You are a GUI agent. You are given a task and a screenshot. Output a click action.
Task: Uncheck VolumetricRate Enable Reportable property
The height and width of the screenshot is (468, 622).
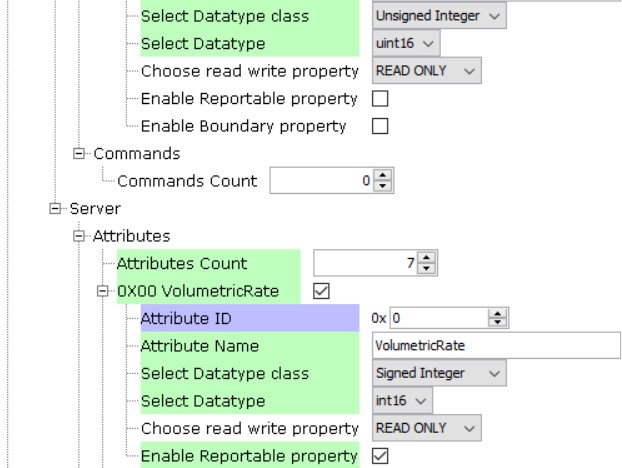pyautogui.click(x=380, y=457)
